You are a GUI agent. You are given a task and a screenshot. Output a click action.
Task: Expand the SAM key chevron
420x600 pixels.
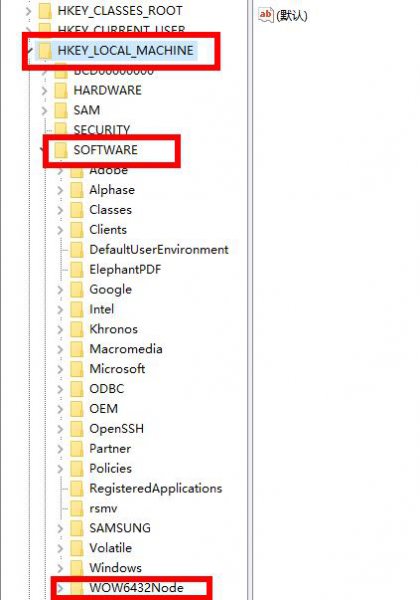(44, 111)
